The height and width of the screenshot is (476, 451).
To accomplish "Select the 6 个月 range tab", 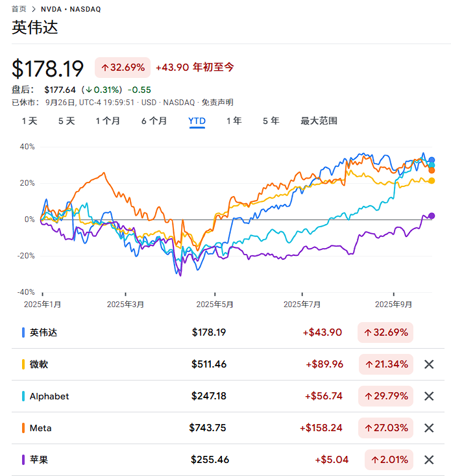I will pyautogui.click(x=154, y=121).
